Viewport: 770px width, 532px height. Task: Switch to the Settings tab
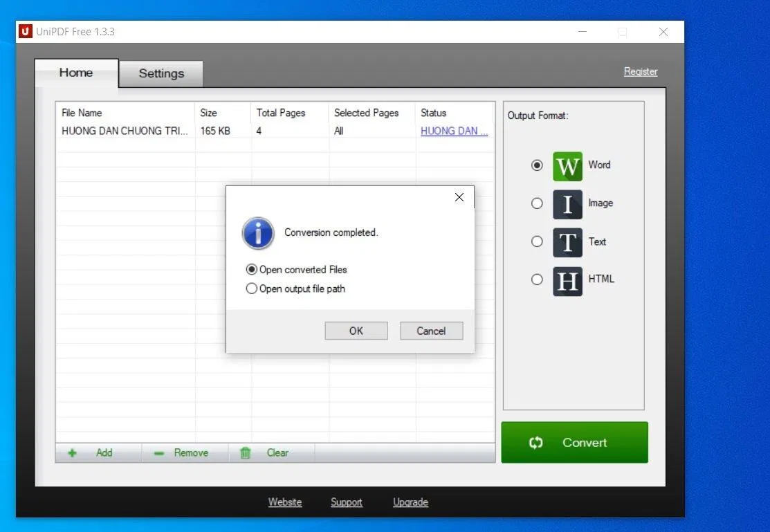click(161, 73)
